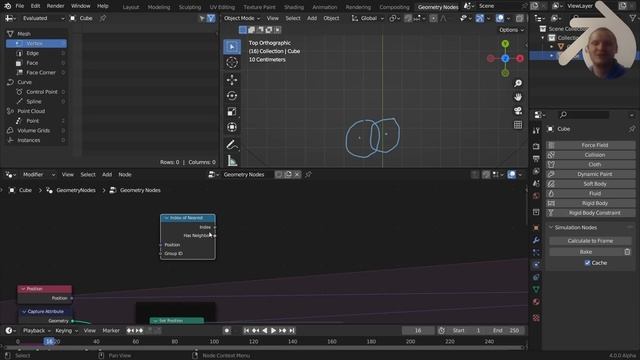Click the red X axis gizmo

520,58
